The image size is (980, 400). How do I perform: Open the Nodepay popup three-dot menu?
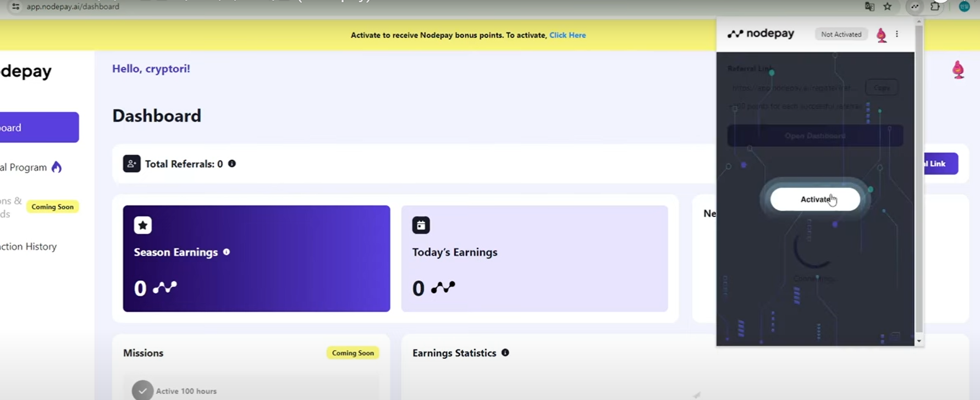coord(897,34)
